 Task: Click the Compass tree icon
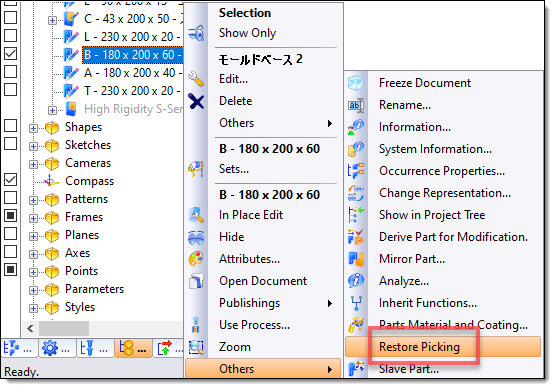pos(52,181)
